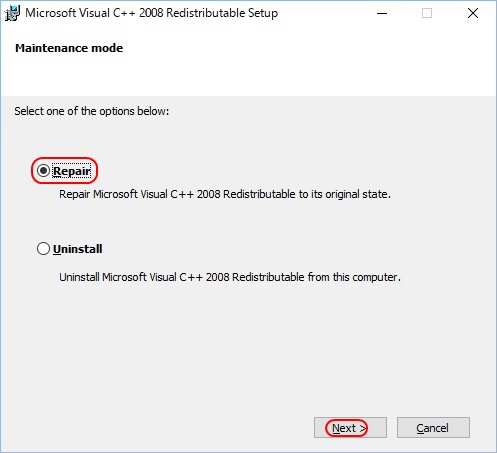Click the Repair description sentence
497x453 pixels.
(x=225, y=194)
